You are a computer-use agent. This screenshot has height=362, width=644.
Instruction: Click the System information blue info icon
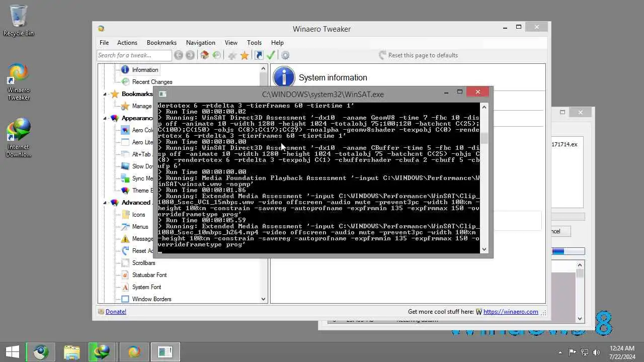coord(284,77)
